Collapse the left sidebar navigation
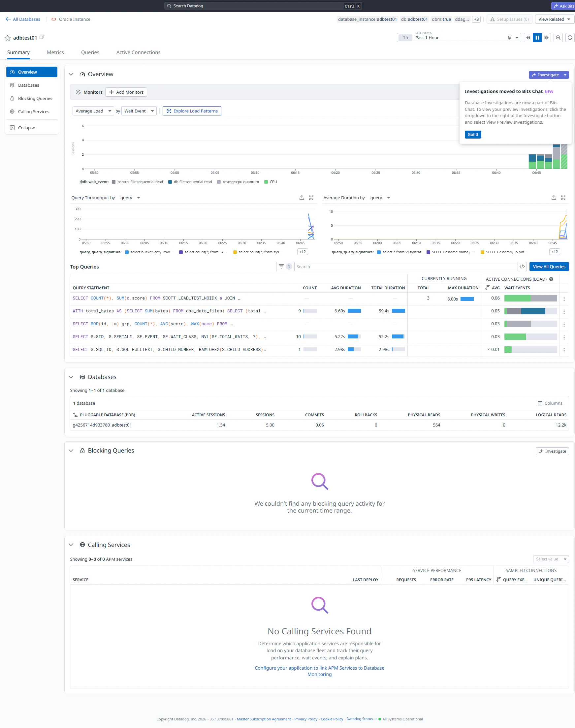Screen dimensions: 575x728 coord(32,128)
